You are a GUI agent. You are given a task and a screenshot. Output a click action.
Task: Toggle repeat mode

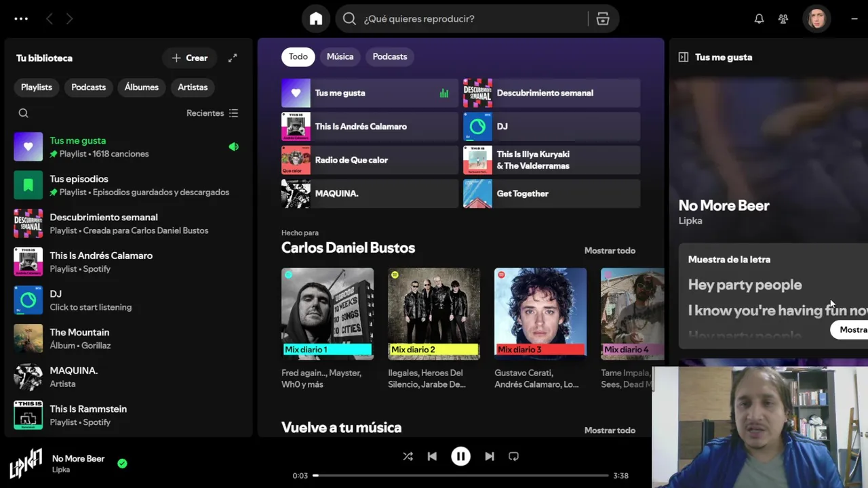pyautogui.click(x=513, y=456)
